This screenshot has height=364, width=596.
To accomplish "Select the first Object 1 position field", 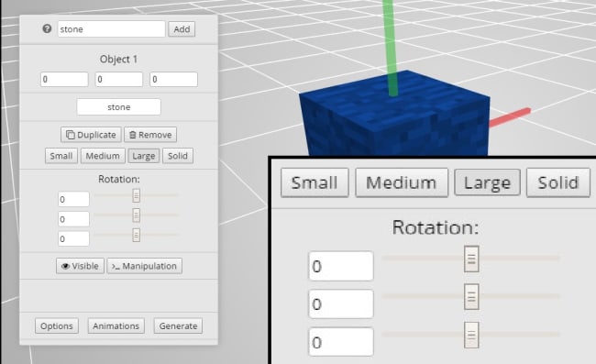I will [64, 80].
